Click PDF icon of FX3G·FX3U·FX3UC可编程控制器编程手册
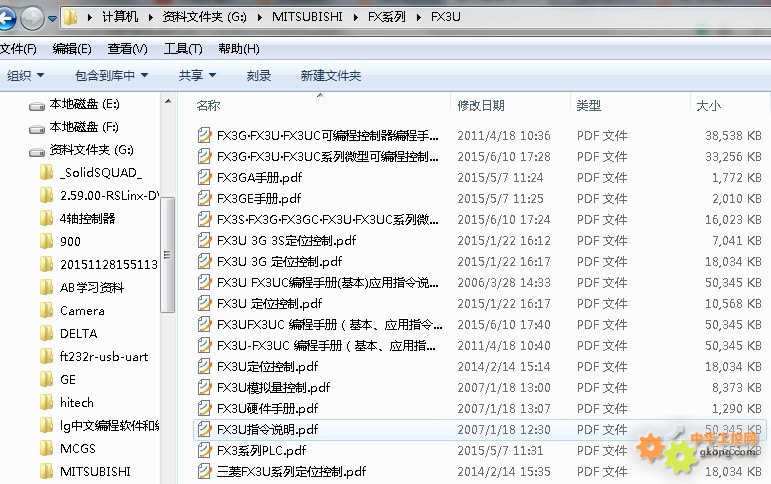The image size is (771, 484). 204,135
